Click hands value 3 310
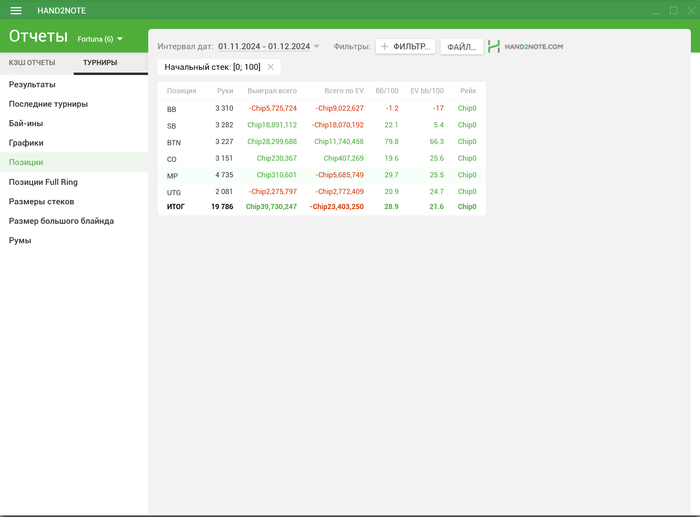Screen dimensions: 700x517 coord(224,108)
